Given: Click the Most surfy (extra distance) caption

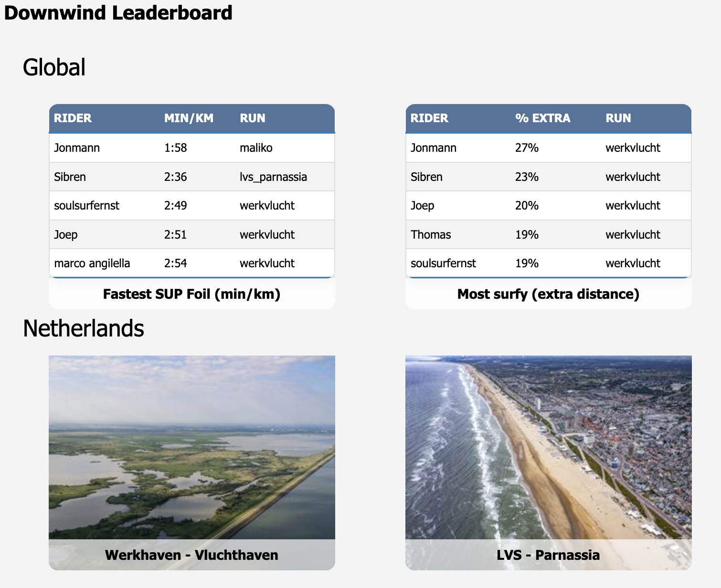Looking at the screenshot, I should [x=548, y=294].
